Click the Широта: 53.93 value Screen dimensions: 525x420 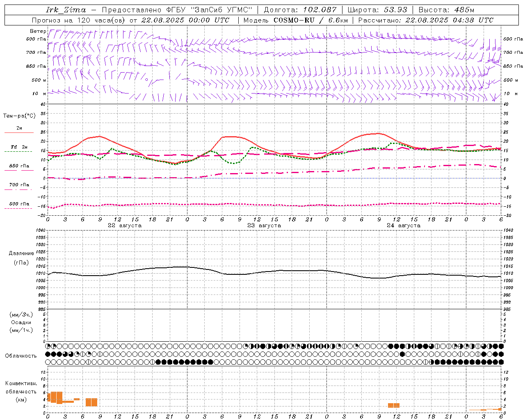pos(377,10)
